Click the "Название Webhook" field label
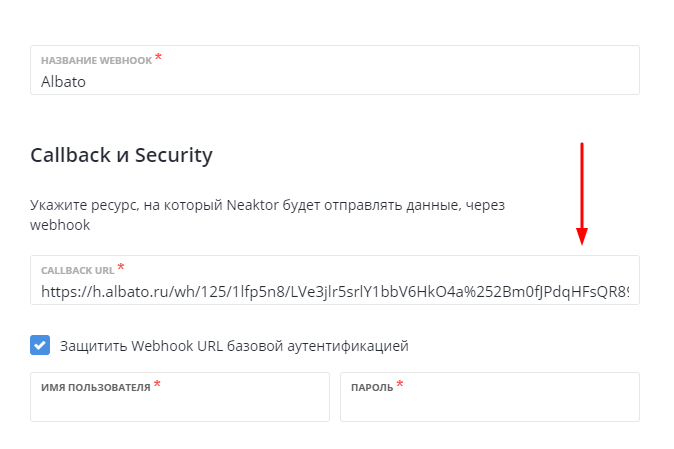Image resolution: width=674 pixels, height=449 pixels. click(96, 61)
